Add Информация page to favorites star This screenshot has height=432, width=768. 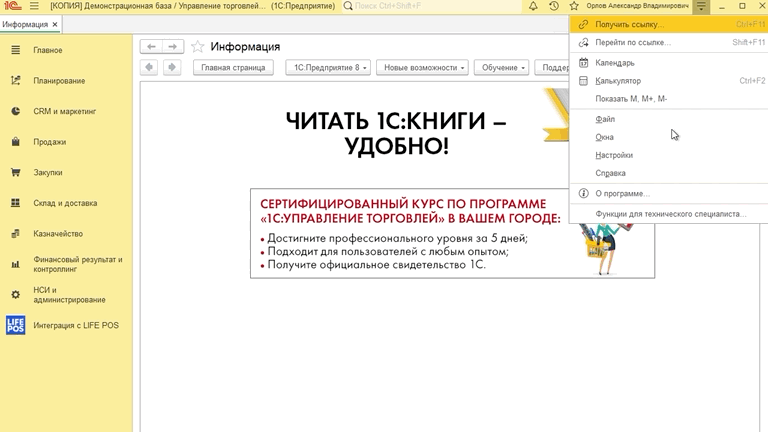pos(197,47)
